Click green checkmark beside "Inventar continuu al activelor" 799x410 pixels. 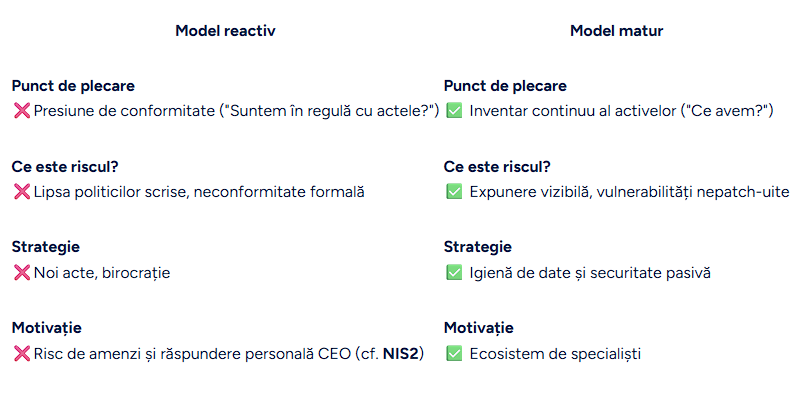point(454,112)
